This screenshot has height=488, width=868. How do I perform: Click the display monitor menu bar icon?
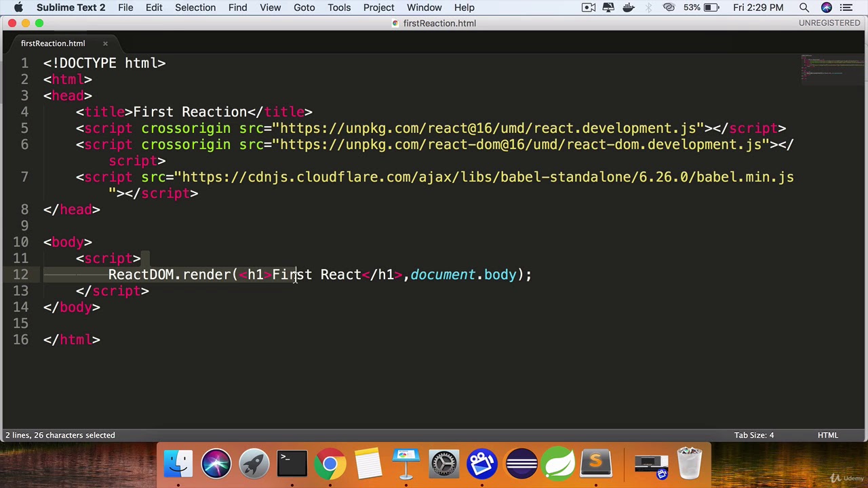pos(608,7)
